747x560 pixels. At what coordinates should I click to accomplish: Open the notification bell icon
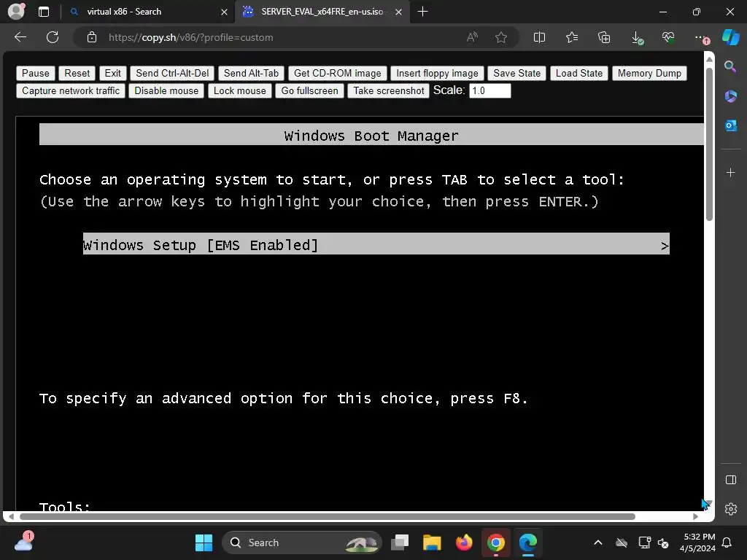tap(727, 542)
